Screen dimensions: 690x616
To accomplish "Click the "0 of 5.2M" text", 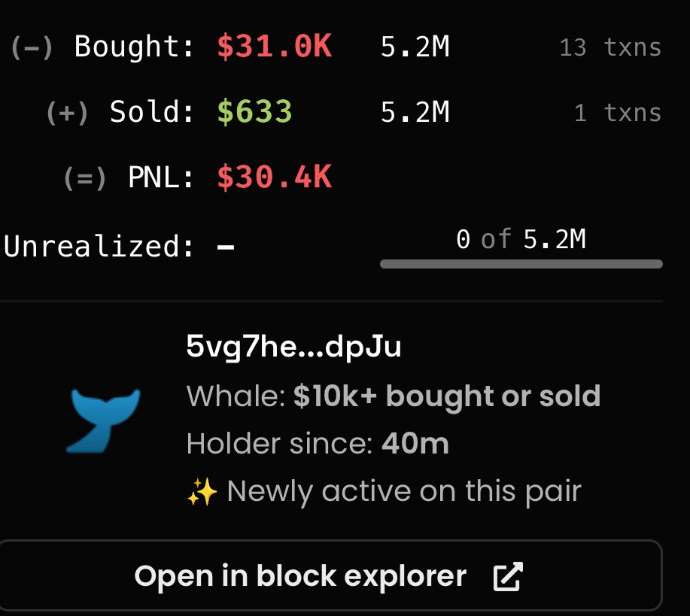I will (x=521, y=239).
